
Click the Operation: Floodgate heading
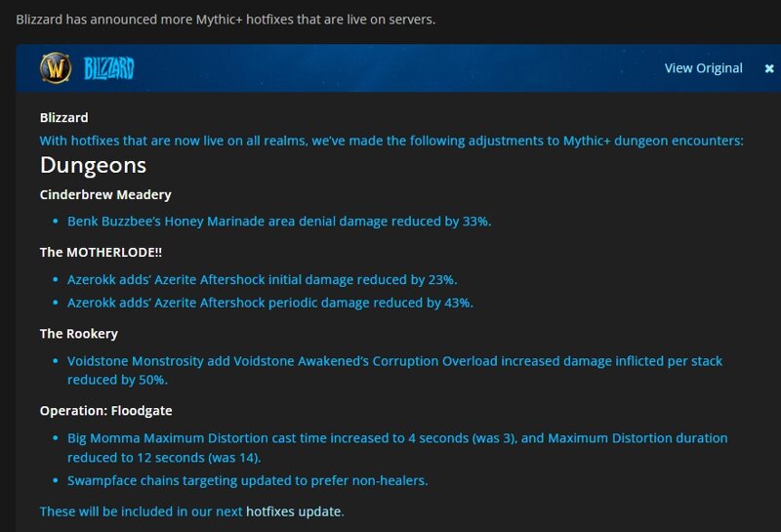click(106, 410)
